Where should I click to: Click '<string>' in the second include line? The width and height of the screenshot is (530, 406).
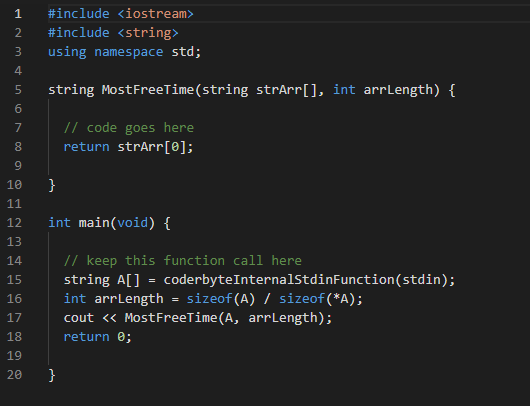pyautogui.click(x=148, y=33)
